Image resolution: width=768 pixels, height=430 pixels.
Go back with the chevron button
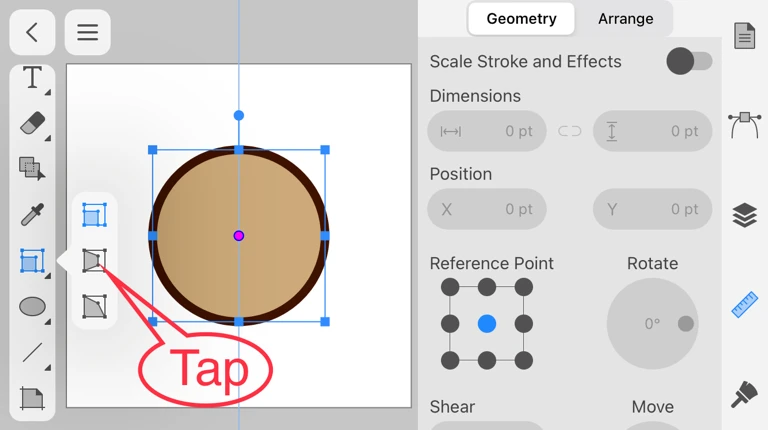32,32
